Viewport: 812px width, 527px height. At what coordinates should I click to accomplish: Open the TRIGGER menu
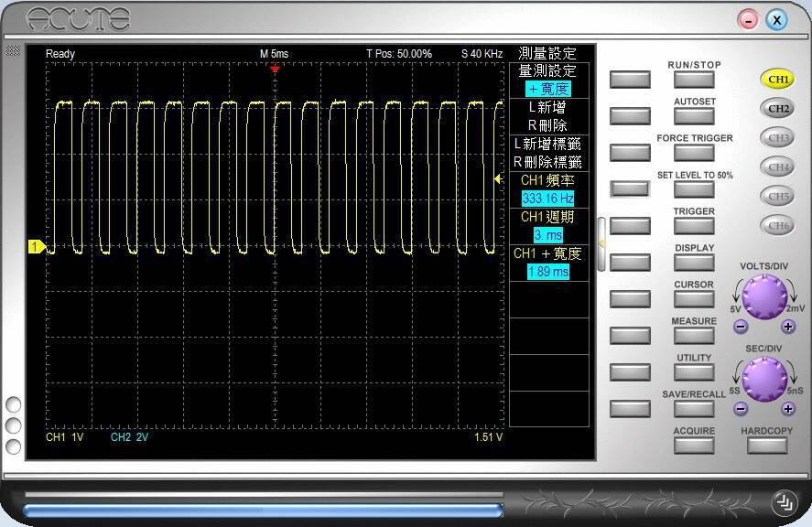694,226
